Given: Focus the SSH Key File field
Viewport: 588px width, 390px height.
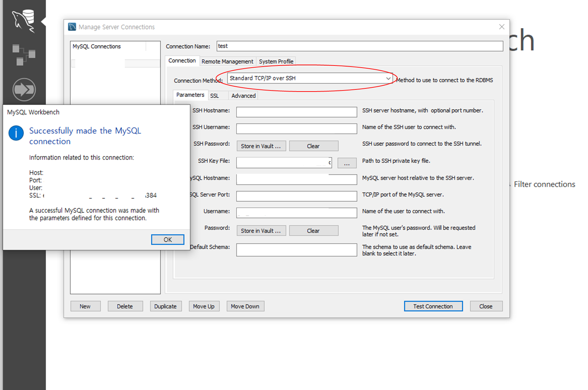Looking at the screenshot, I should 284,163.
